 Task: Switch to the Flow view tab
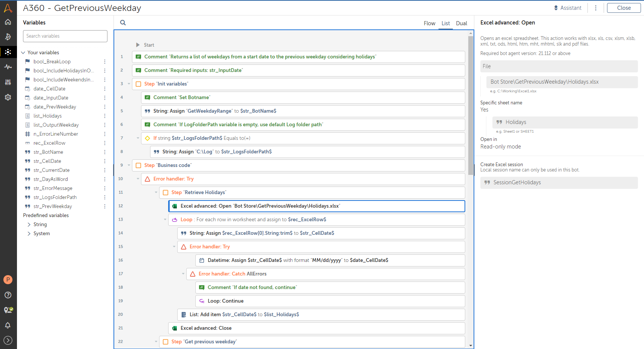429,23
